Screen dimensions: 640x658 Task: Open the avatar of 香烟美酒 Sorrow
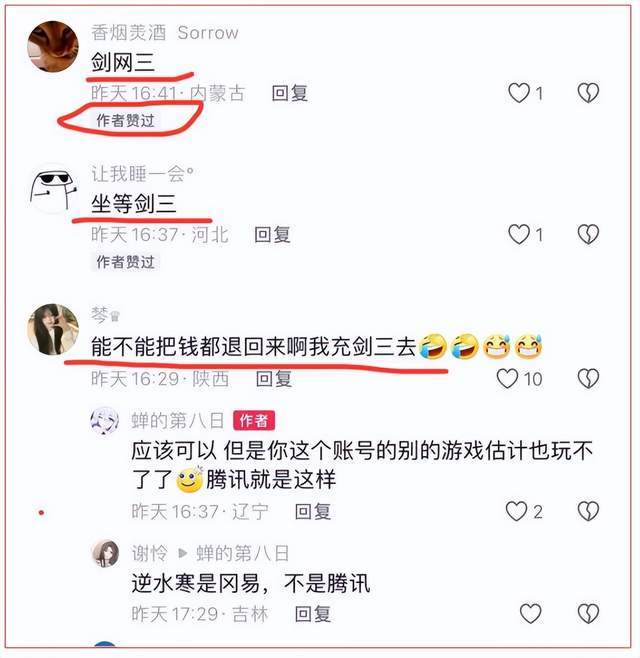(53, 47)
